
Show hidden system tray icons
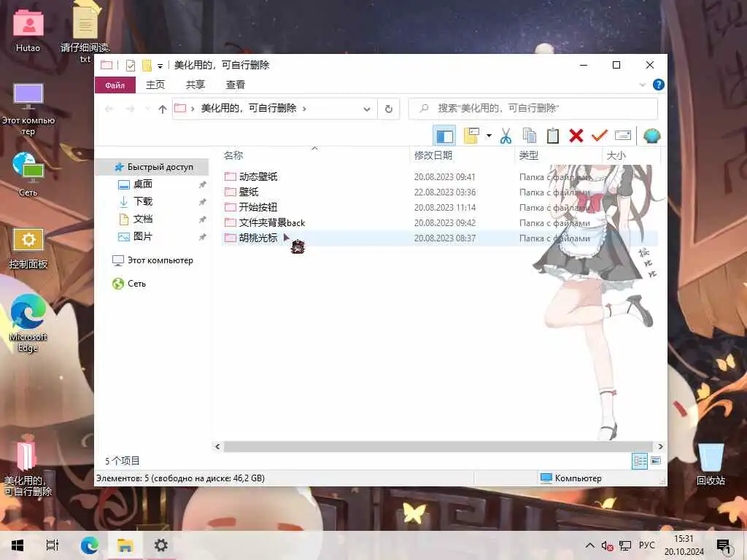tap(589, 545)
